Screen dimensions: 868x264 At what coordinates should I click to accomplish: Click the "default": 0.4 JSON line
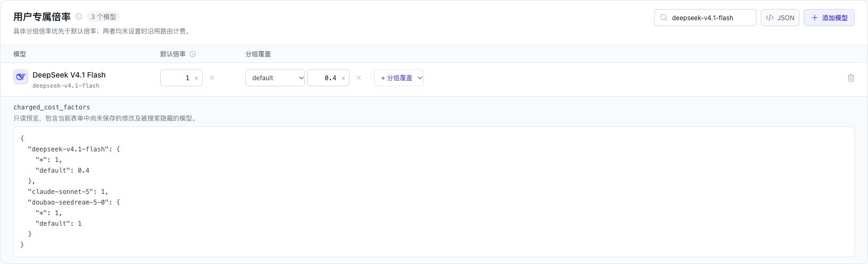tap(62, 170)
